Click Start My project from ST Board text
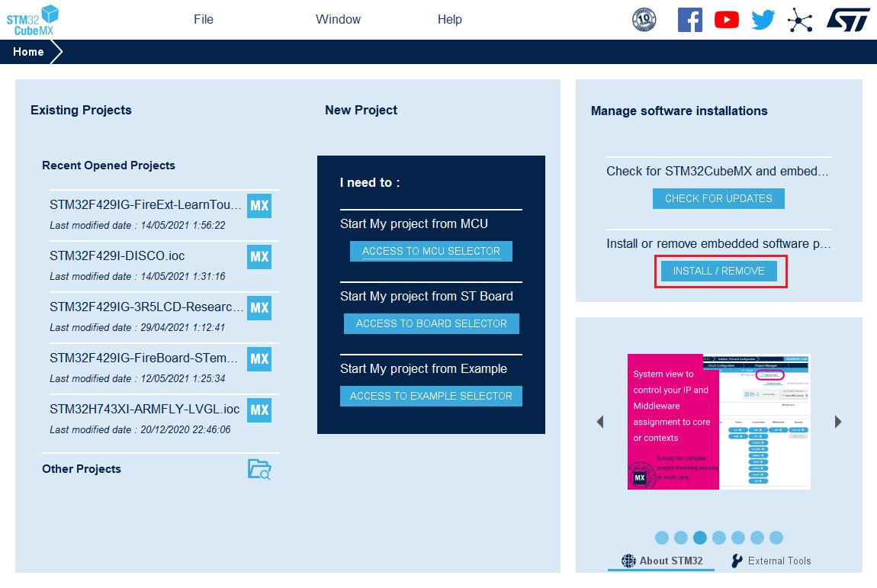Screen dimensions: 877x588 (x=426, y=297)
